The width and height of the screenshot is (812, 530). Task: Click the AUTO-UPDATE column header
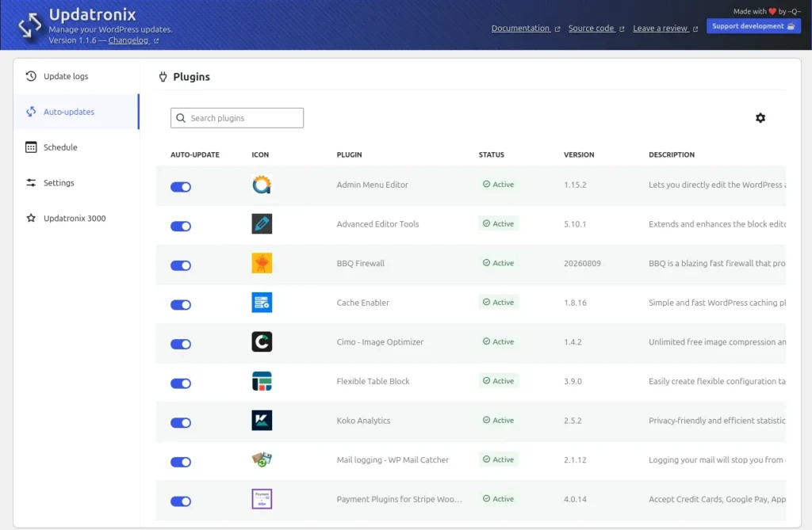coord(195,154)
